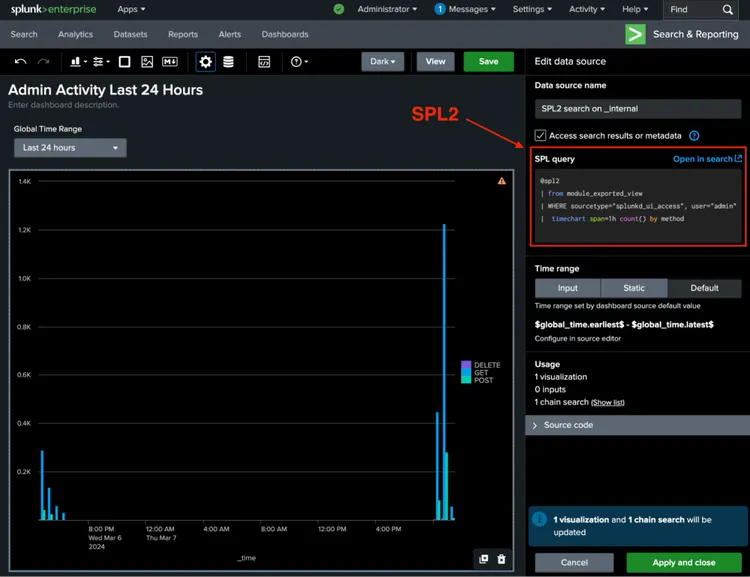Expand the Source code section

pos(569,425)
